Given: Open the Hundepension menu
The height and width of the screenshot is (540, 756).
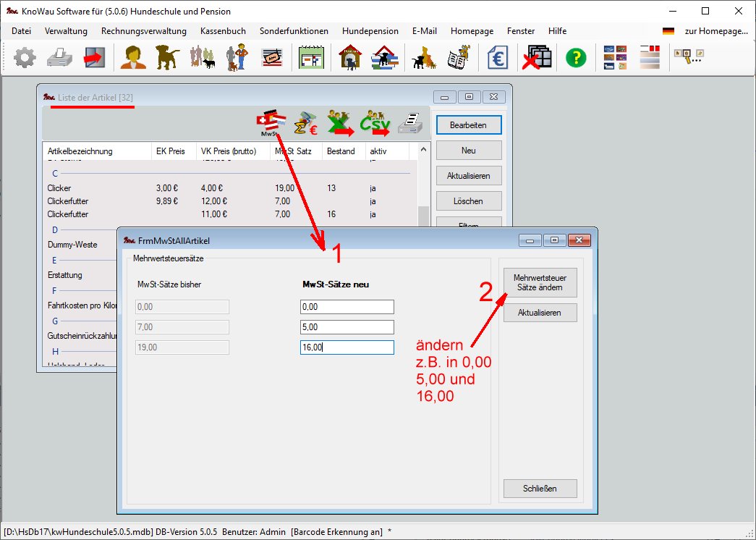Looking at the screenshot, I should (370, 31).
